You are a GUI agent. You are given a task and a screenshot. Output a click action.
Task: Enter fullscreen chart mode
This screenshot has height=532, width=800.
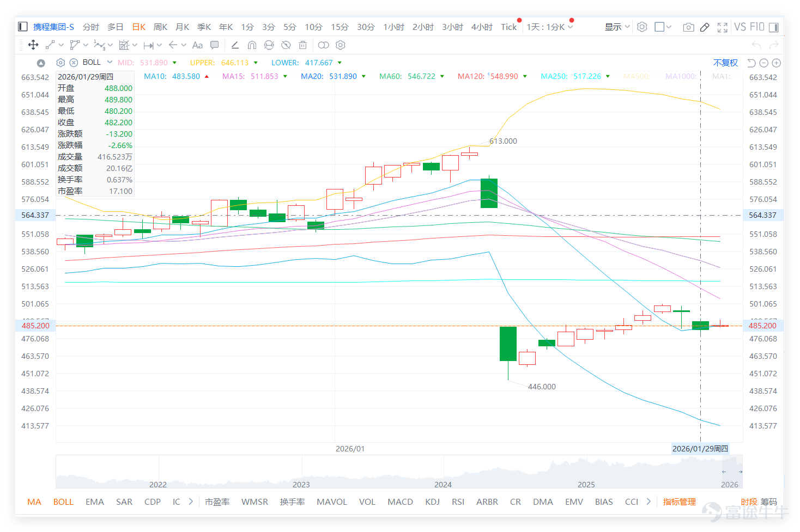723,27
